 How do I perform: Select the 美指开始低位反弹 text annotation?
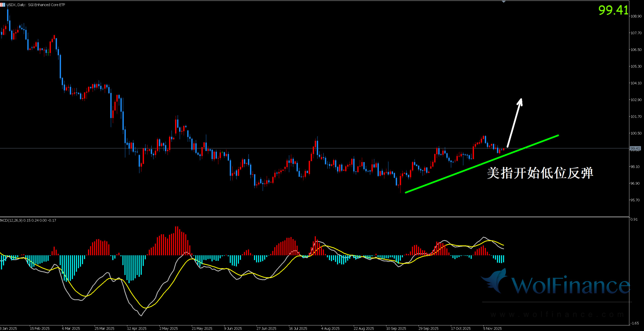[x=540, y=173]
